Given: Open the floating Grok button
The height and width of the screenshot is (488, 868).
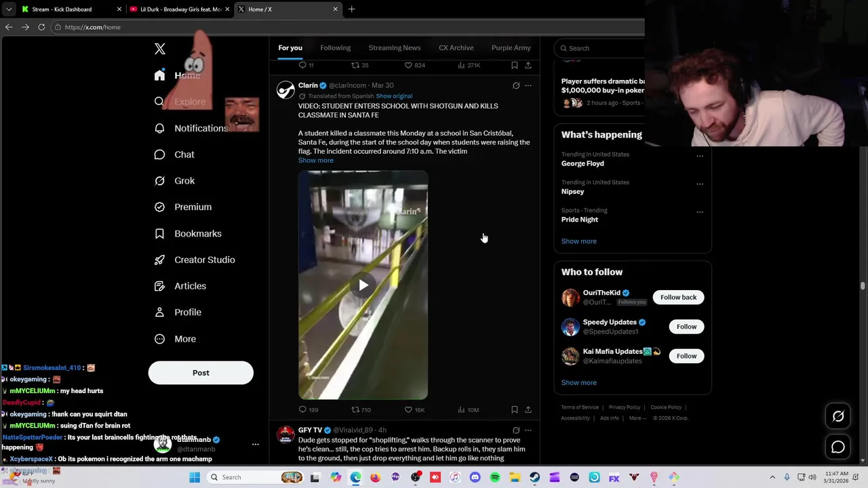Looking at the screenshot, I should [x=838, y=416].
